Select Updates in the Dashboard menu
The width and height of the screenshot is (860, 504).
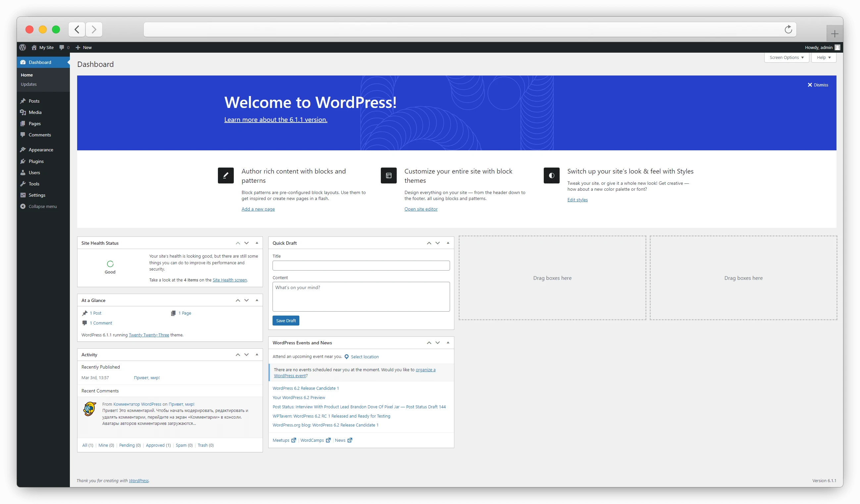coord(29,84)
